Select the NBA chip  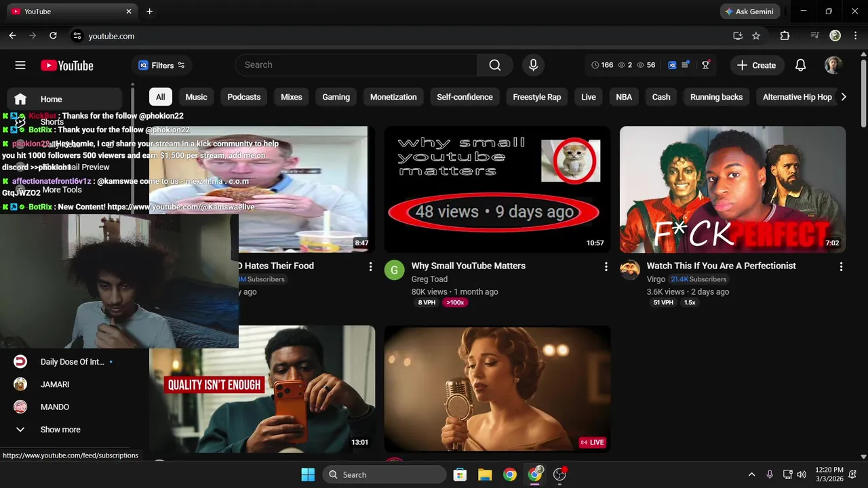[624, 97]
